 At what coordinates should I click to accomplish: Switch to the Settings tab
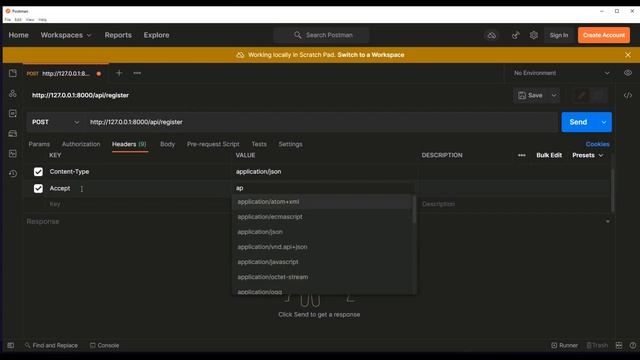coord(290,144)
